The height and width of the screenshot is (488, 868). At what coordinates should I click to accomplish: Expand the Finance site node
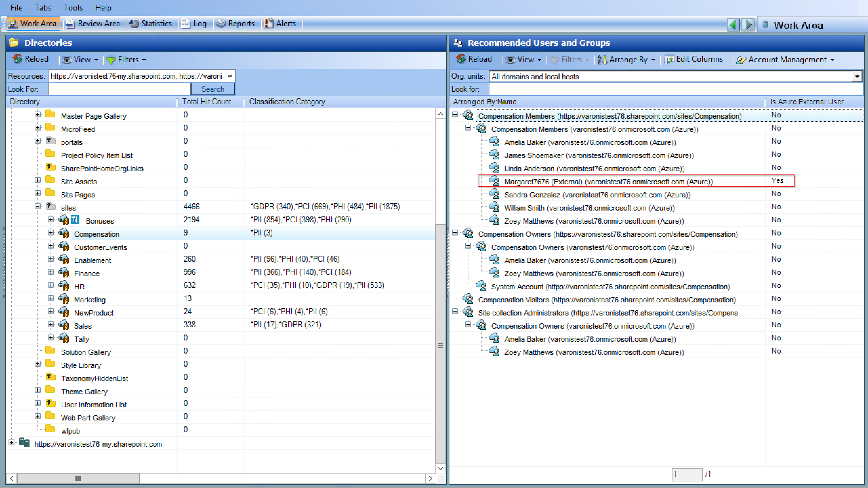pos(51,272)
